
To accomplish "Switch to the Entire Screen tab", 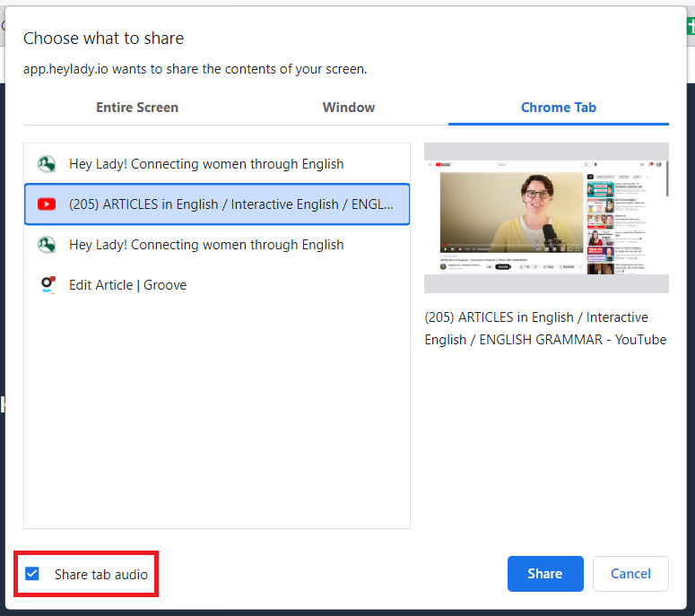I will tap(137, 108).
